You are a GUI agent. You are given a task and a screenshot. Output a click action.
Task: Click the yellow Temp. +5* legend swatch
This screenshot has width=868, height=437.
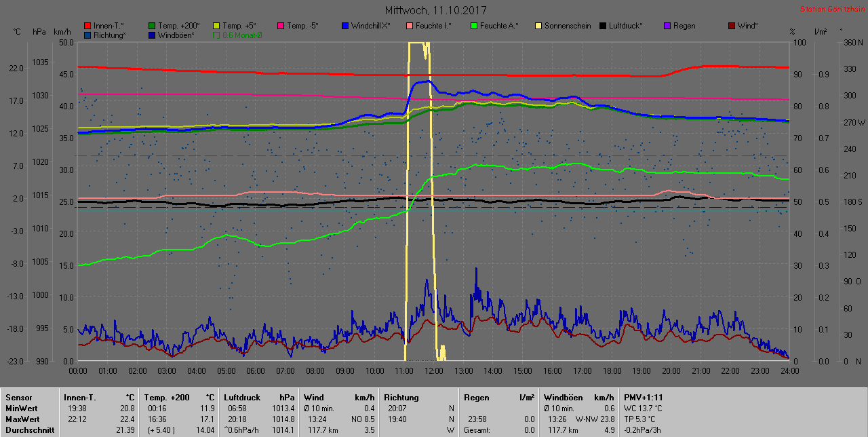coord(216,26)
